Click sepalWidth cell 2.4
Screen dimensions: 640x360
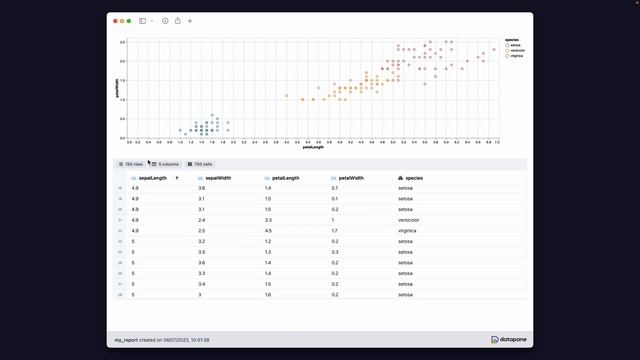pos(202,220)
